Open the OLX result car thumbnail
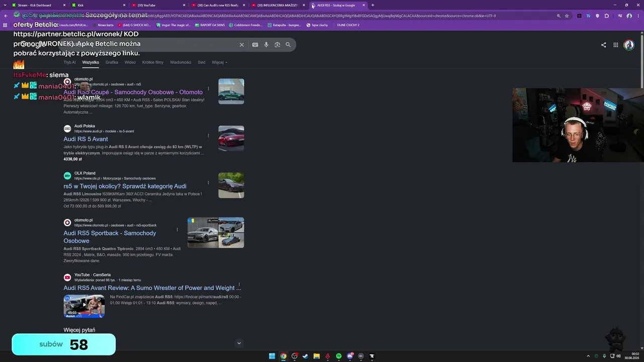 click(x=231, y=186)
